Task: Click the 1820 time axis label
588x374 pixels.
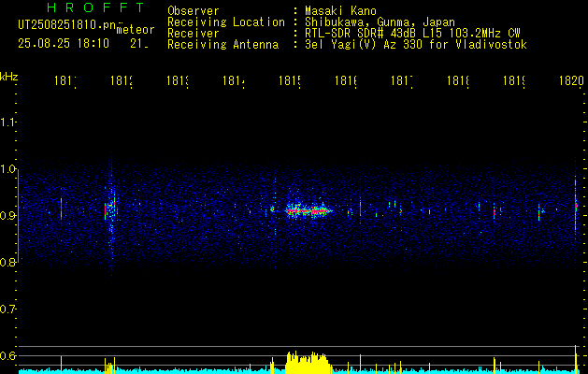Action: [x=571, y=80]
